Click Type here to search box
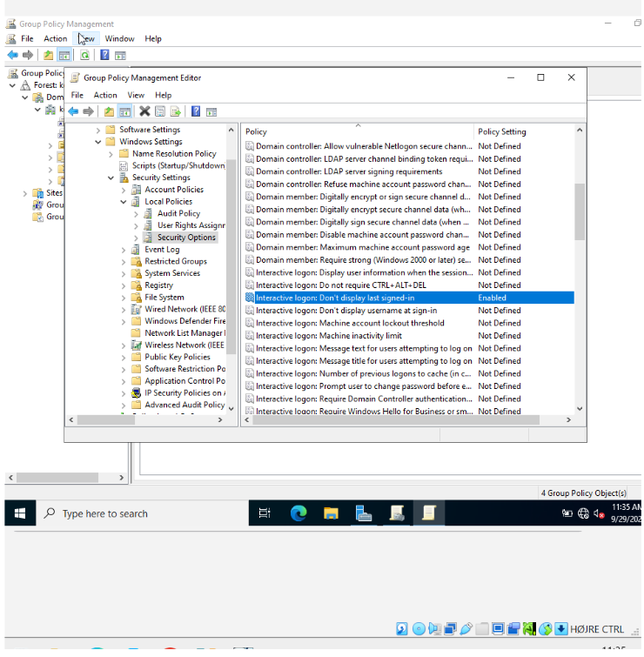The image size is (644, 657). click(x=142, y=513)
